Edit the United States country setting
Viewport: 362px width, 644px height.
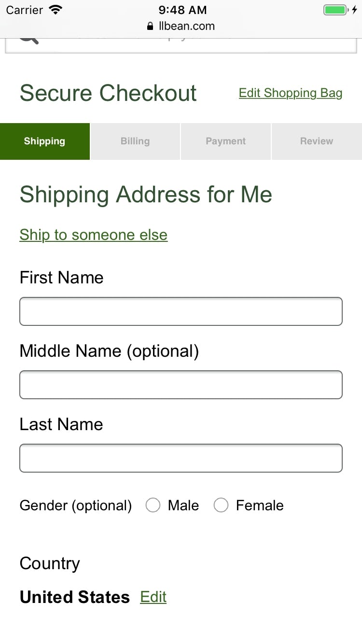point(153,597)
